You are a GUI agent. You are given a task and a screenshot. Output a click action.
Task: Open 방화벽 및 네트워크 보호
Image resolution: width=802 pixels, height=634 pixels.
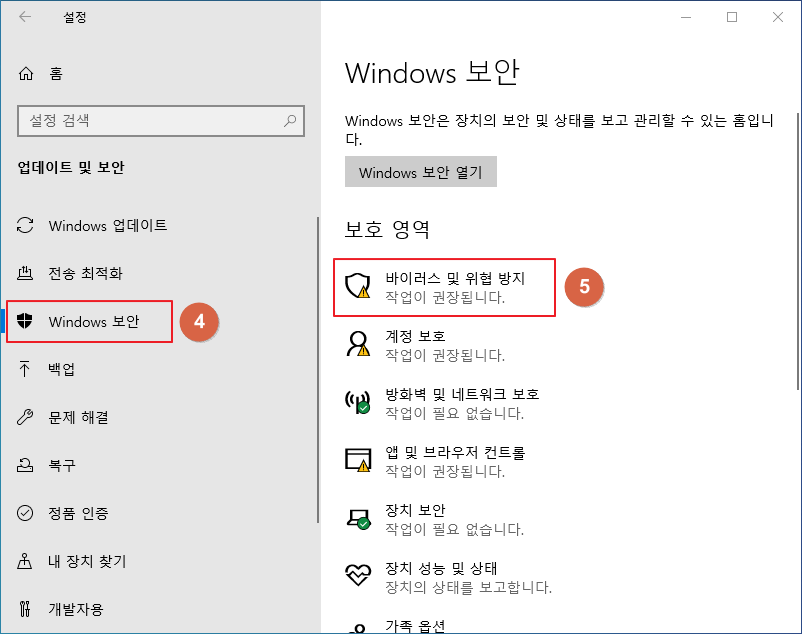click(442, 403)
